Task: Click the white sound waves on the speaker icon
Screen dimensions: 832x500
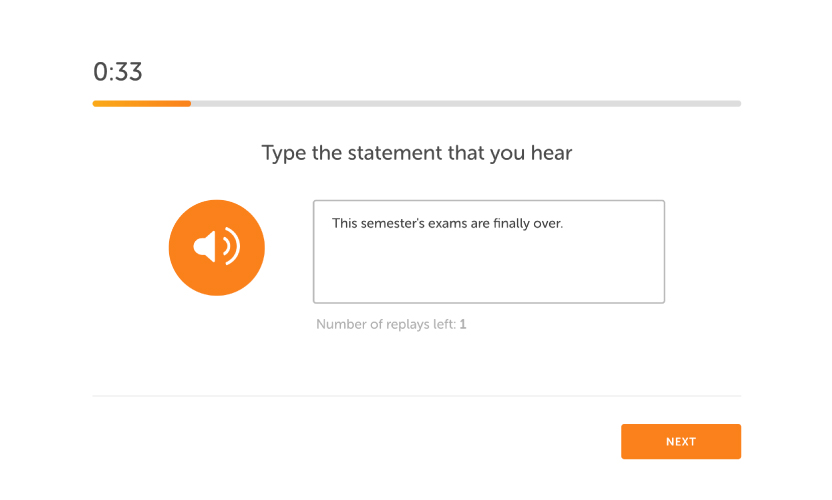Action: tap(231, 246)
